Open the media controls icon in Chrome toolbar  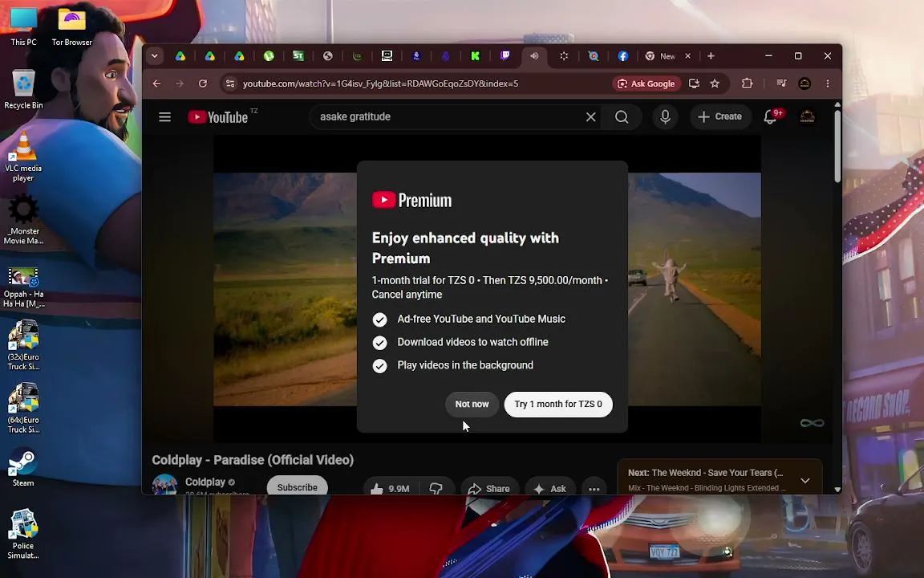781,83
